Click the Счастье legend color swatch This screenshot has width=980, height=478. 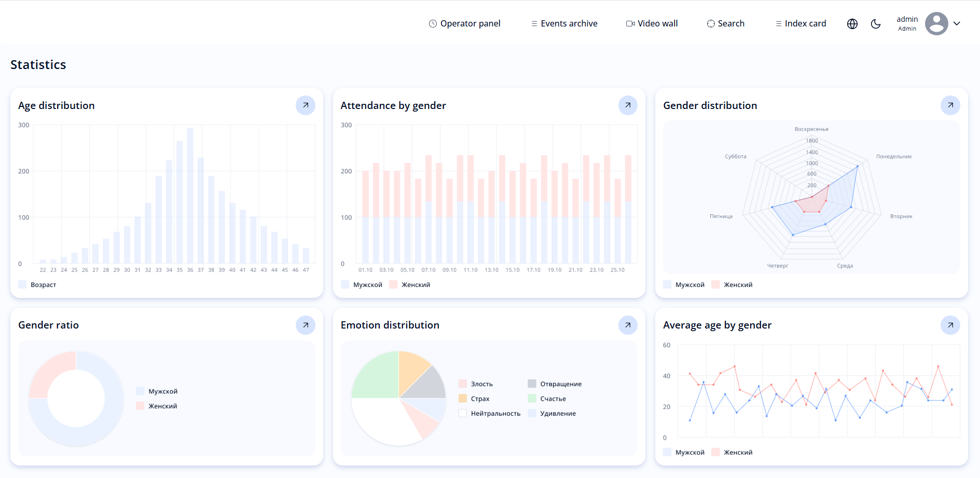point(532,399)
